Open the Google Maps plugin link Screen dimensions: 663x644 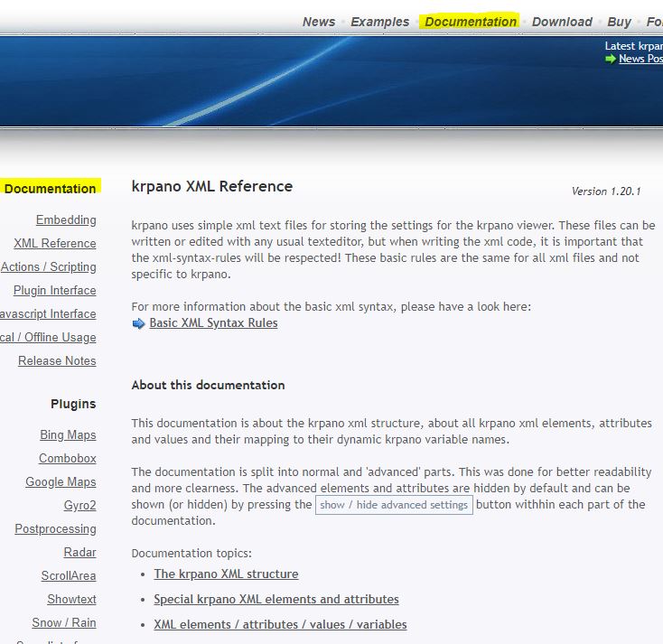tap(61, 482)
